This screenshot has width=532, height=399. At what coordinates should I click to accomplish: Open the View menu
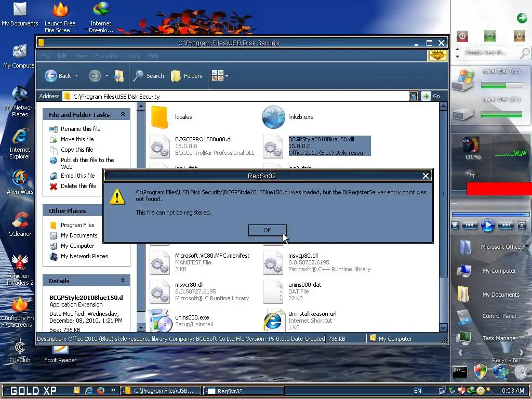click(81, 56)
